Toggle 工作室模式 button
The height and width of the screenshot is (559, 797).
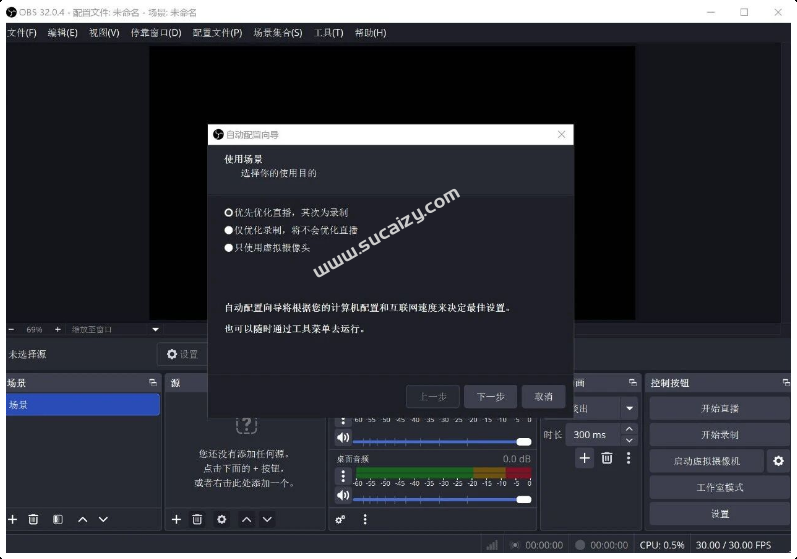coord(720,487)
